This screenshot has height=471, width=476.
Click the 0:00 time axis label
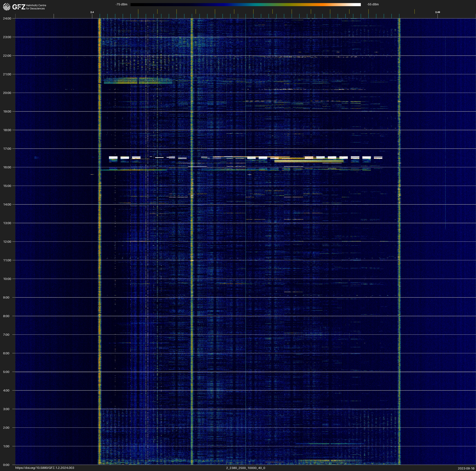(6, 465)
